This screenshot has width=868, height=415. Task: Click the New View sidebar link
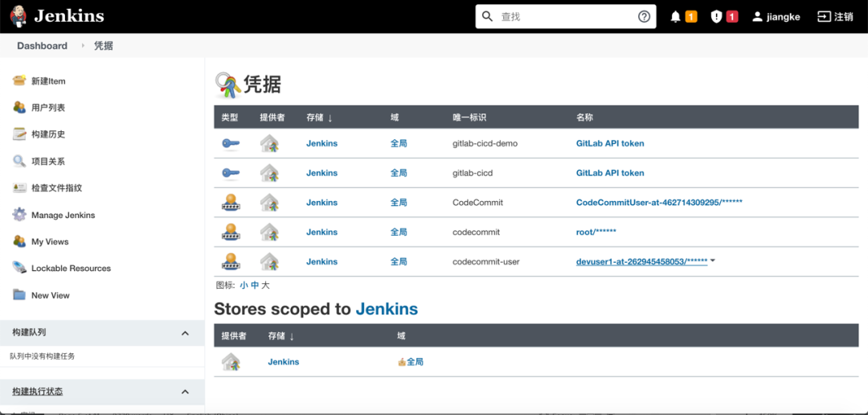[51, 295]
